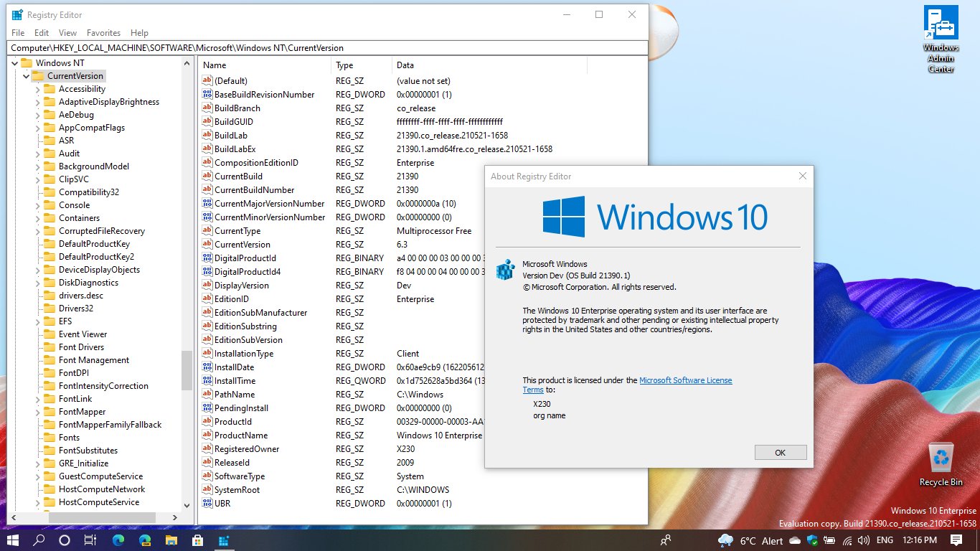This screenshot has height=551, width=980.
Task: Open the Help menu
Action: 139,33
